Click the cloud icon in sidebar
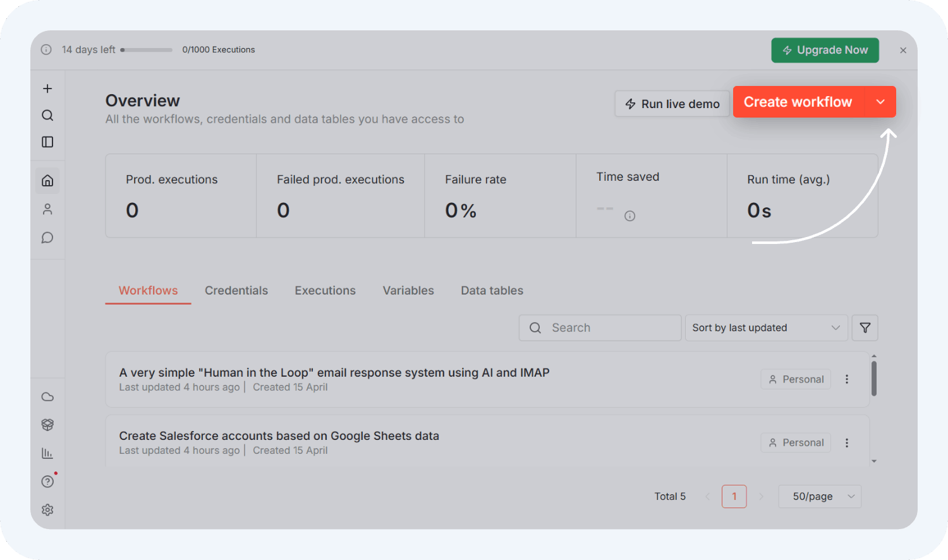 click(x=47, y=397)
